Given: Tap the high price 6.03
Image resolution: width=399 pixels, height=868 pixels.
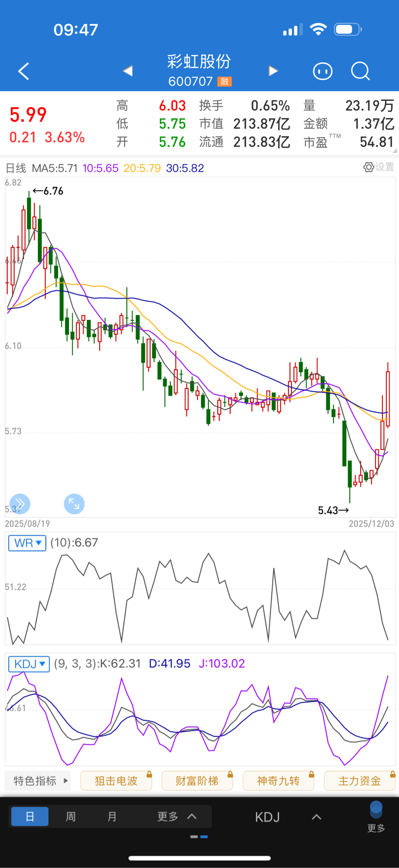Looking at the screenshot, I should click(x=172, y=106).
